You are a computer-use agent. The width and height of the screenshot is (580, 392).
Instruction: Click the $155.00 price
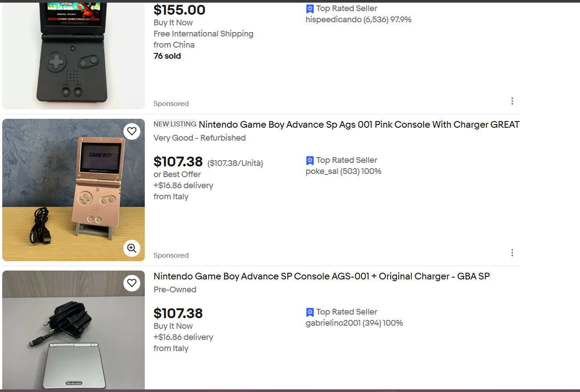pyautogui.click(x=179, y=10)
